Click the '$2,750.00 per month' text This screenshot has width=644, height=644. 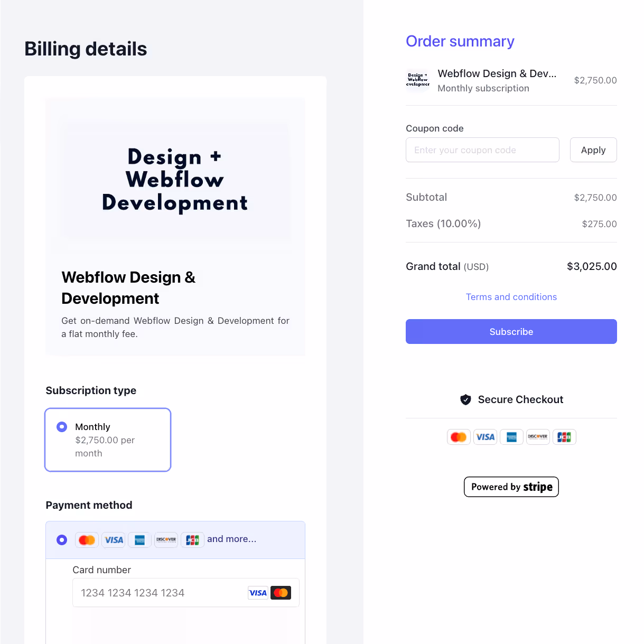click(x=105, y=446)
